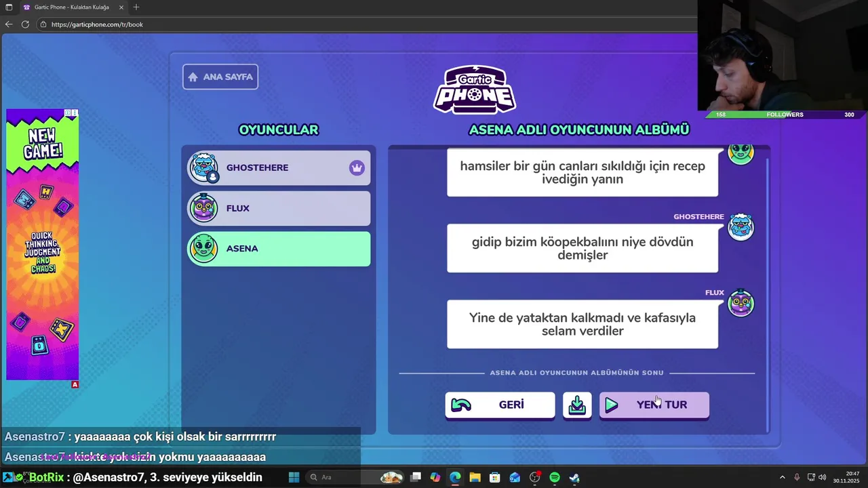Screen dimensions: 868x488
Task: Click the OYUNCULAR players heading
Action: [x=279, y=129]
